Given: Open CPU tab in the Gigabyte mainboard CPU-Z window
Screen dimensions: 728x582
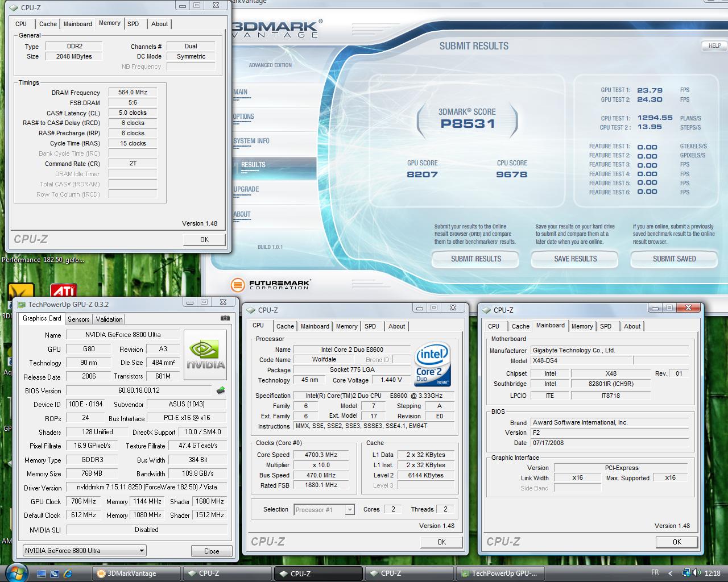Looking at the screenshot, I should click(494, 326).
